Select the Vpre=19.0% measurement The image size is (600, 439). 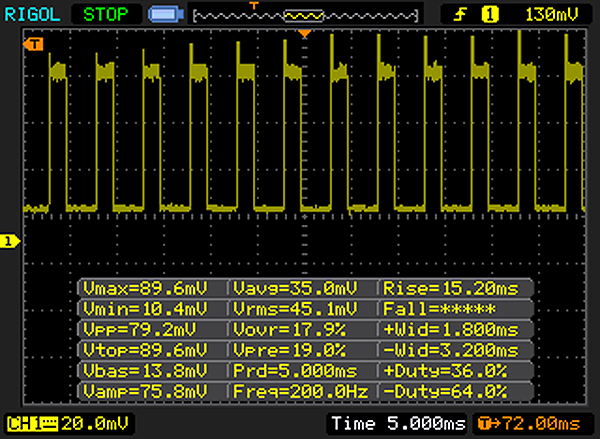[289, 350]
